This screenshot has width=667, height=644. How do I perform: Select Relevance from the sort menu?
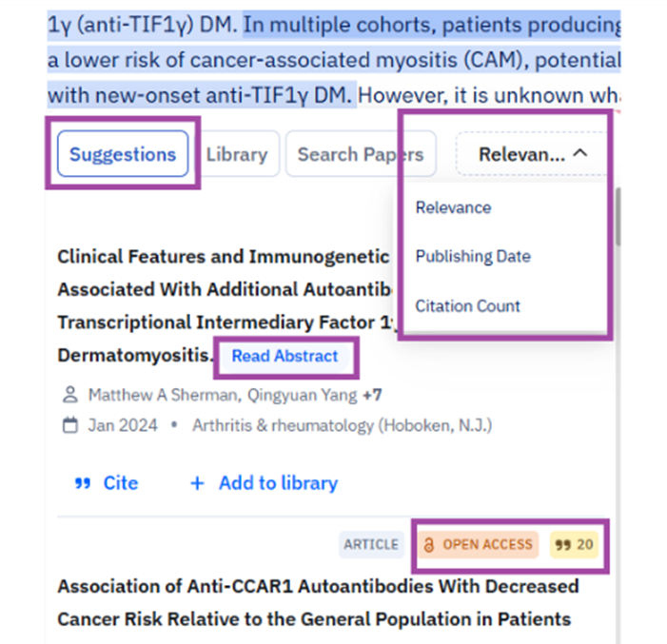pyautogui.click(x=453, y=207)
